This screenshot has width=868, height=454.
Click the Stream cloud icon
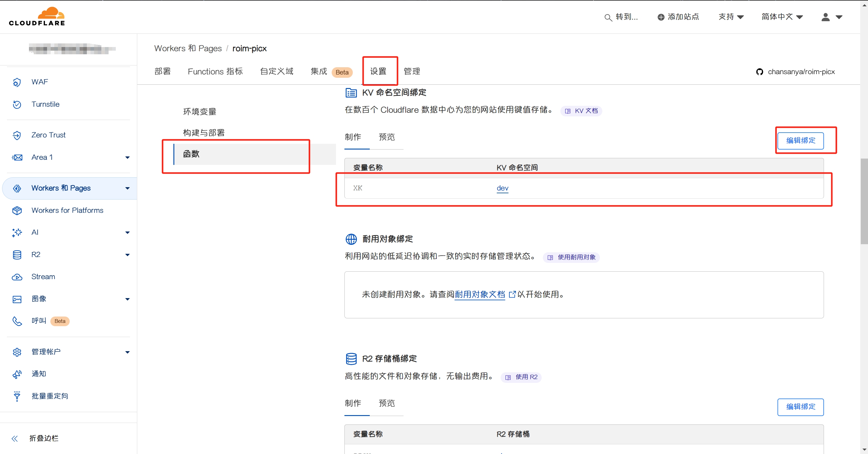(x=17, y=277)
